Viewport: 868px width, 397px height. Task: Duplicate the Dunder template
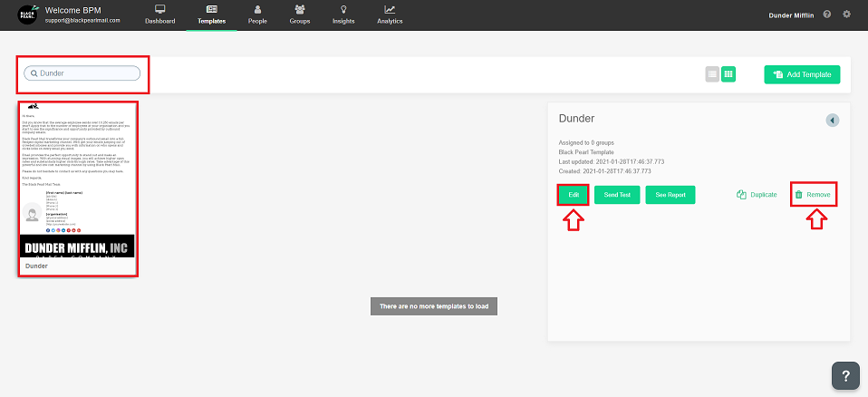[757, 195]
